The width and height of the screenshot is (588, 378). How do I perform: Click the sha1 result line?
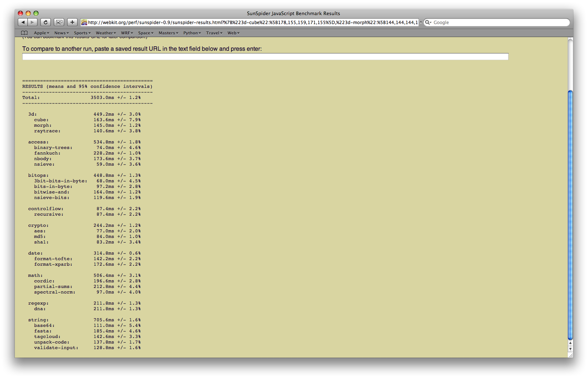coord(88,242)
